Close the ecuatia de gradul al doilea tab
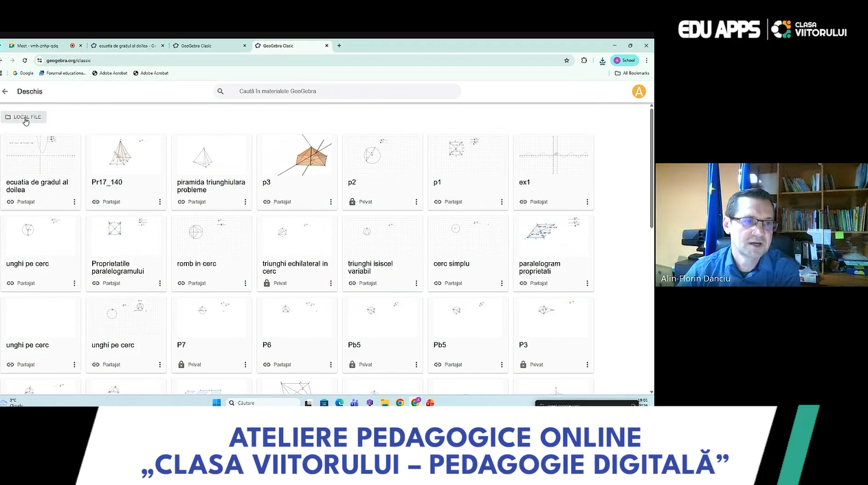This screenshot has height=485, width=868. pos(163,45)
